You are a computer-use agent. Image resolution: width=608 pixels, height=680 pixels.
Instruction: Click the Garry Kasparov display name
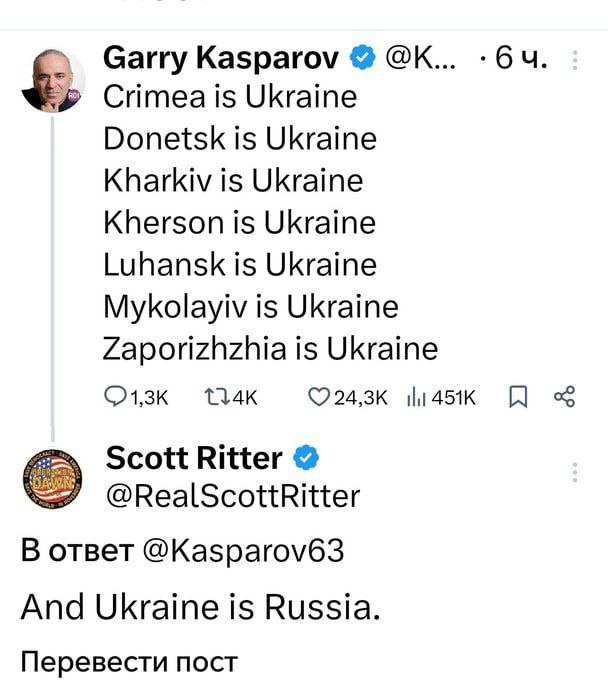coord(222,57)
